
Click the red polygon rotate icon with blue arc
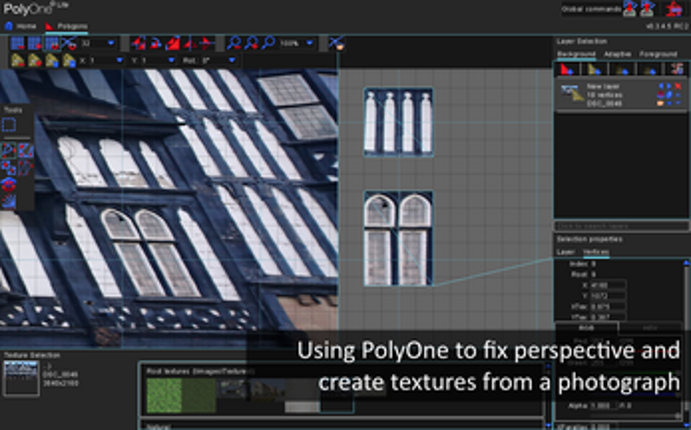pyautogui.click(x=155, y=43)
